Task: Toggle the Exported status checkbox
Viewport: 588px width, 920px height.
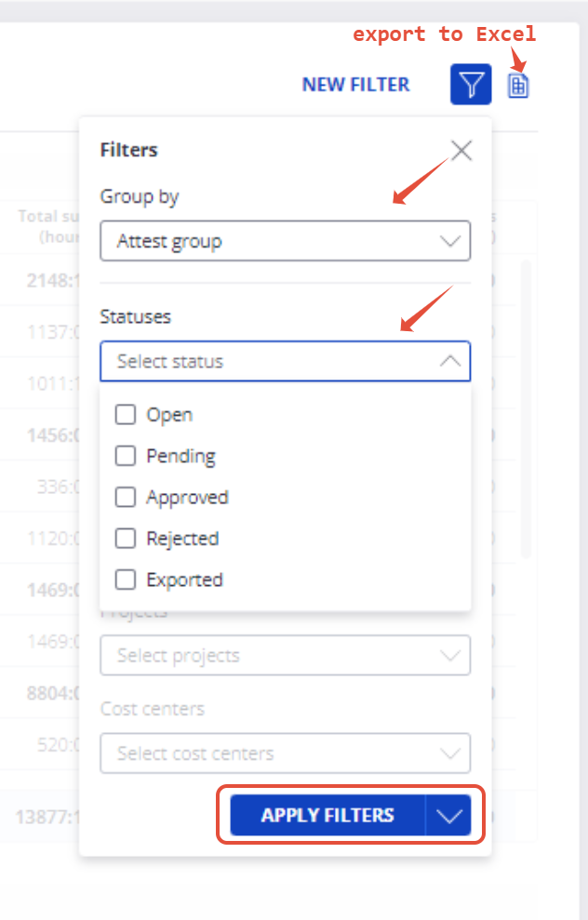Action: tap(126, 580)
